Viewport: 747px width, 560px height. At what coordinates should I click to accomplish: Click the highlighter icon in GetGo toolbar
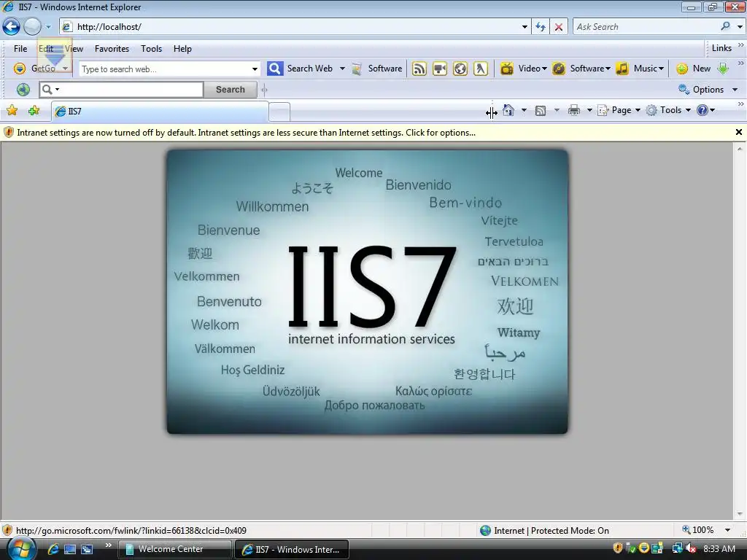481,69
